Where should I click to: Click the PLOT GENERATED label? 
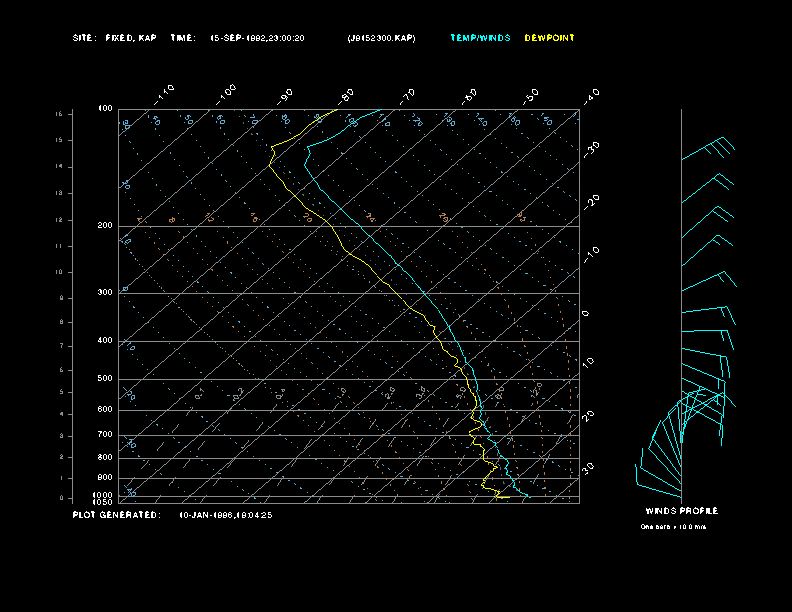[116, 515]
